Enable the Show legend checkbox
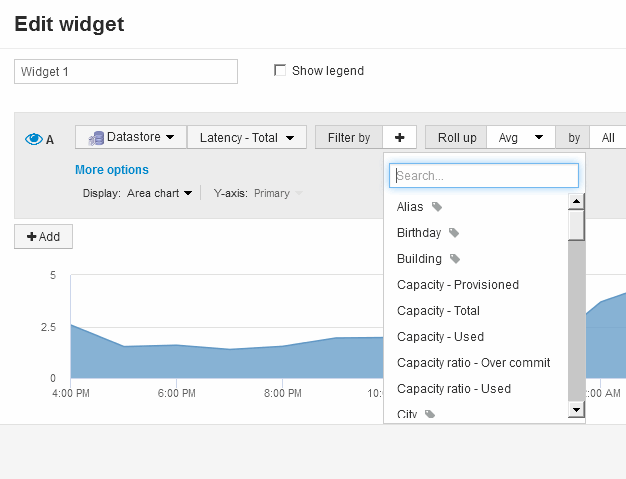Image resolution: width=626 pixels, height=479 pixels. pos(281,71)
